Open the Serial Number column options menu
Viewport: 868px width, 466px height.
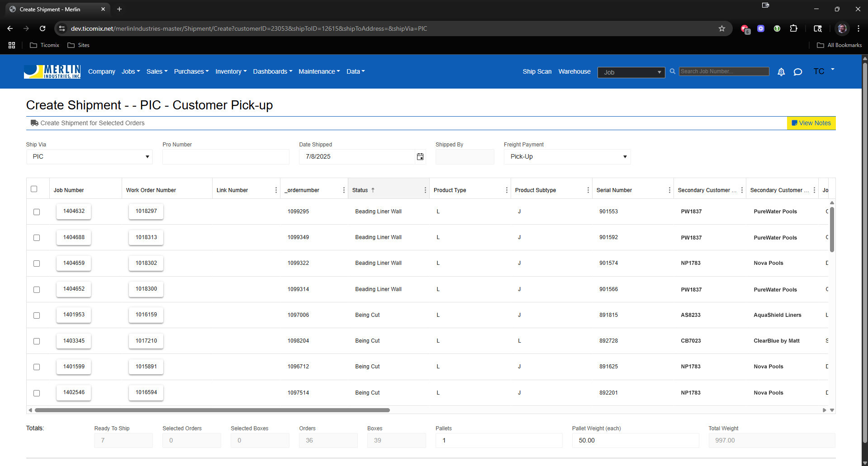coord(669,190)
